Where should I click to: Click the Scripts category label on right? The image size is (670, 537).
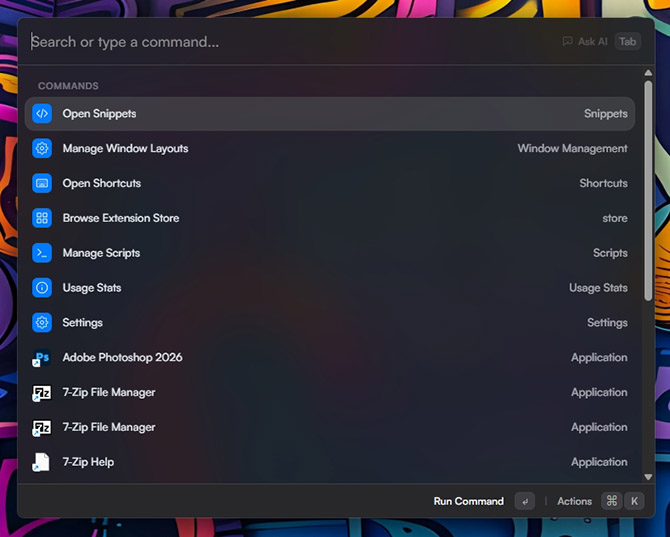coord(610,253)
